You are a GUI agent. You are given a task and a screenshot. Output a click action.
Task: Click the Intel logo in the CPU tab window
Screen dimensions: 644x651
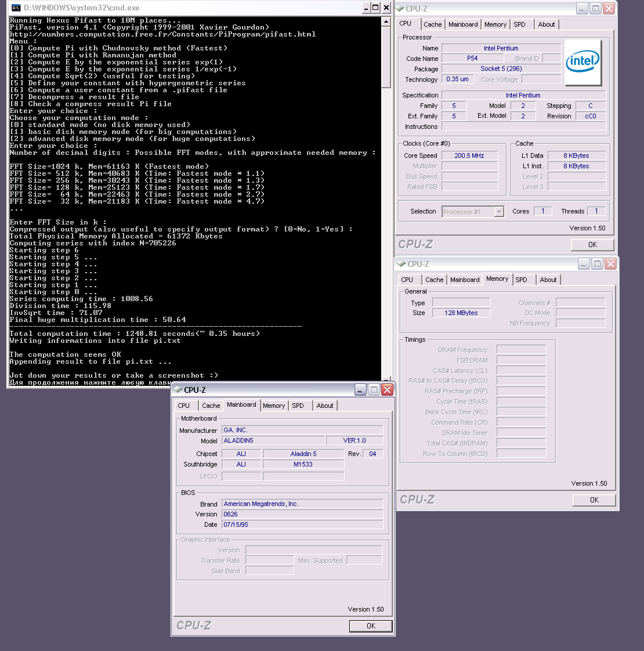click(583, 62)
